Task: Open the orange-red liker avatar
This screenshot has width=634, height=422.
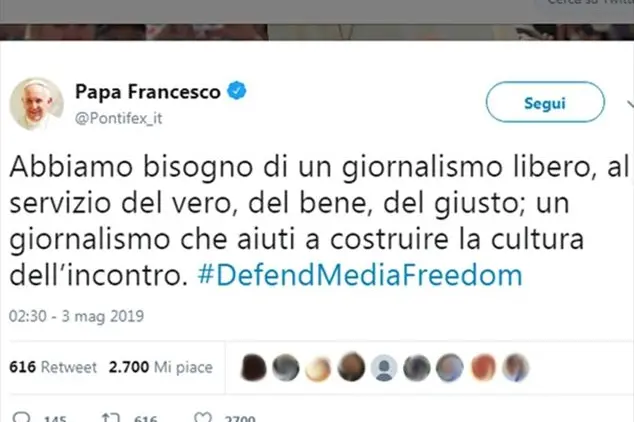Action: 483,368
